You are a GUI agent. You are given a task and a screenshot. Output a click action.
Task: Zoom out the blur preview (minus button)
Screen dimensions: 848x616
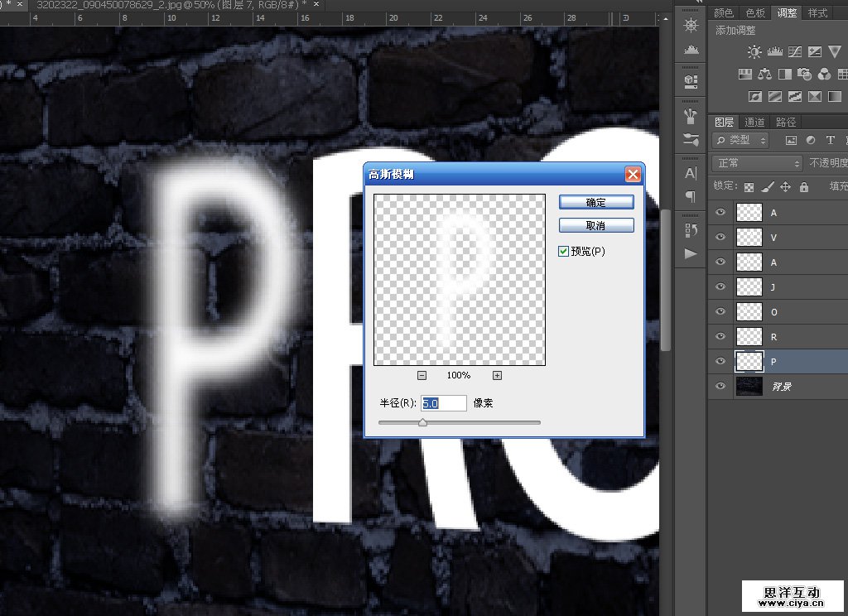click(422, 375)
